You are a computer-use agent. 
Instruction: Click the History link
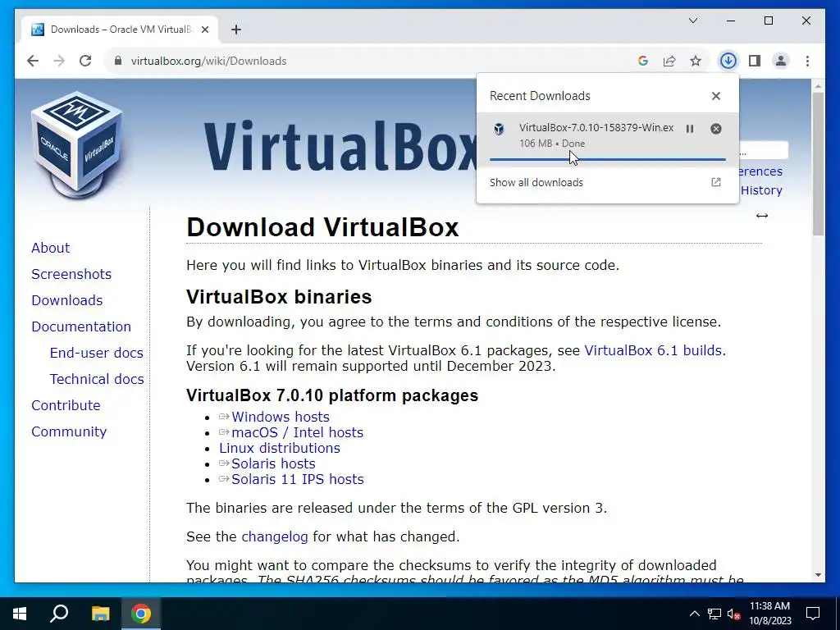761,190
